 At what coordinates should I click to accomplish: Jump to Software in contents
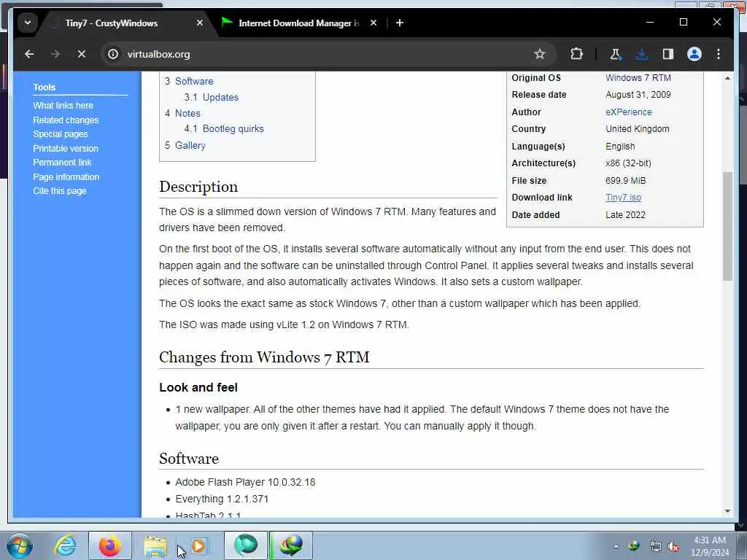pos(194,82)
